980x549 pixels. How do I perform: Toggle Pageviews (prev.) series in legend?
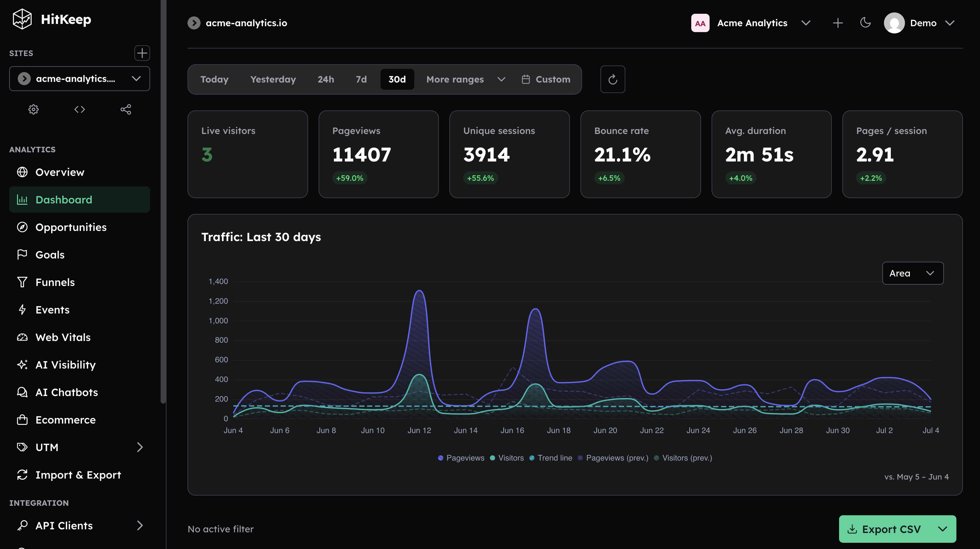click(613, 458)
